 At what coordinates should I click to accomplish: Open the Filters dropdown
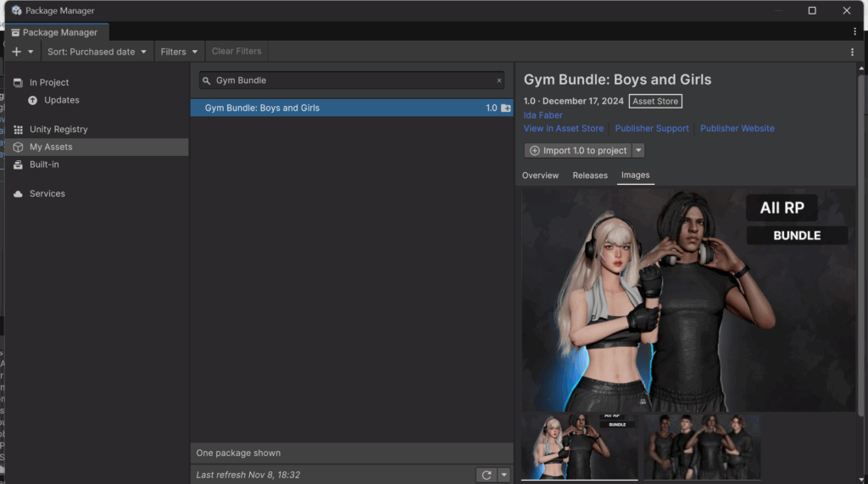179,52
